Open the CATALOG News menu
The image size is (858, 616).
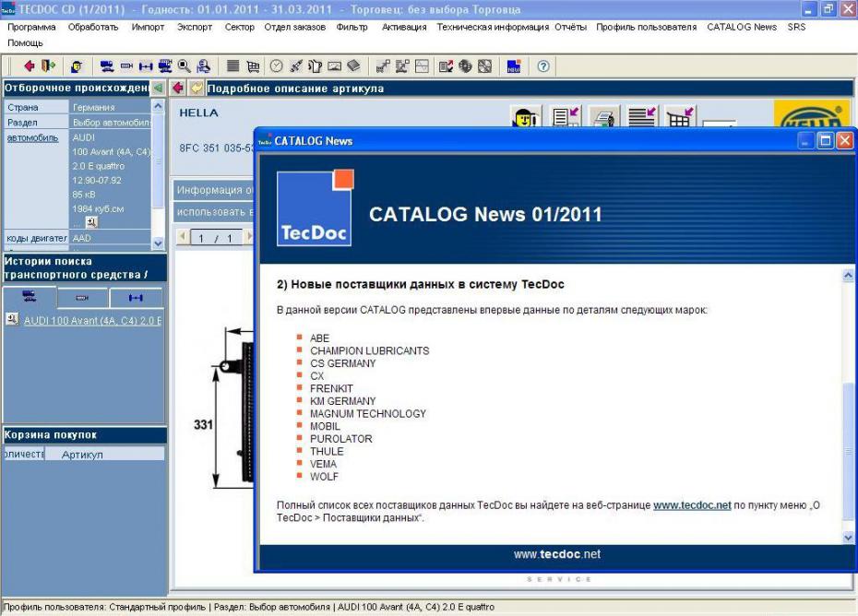pyautogui.click(x=742, y=27)
